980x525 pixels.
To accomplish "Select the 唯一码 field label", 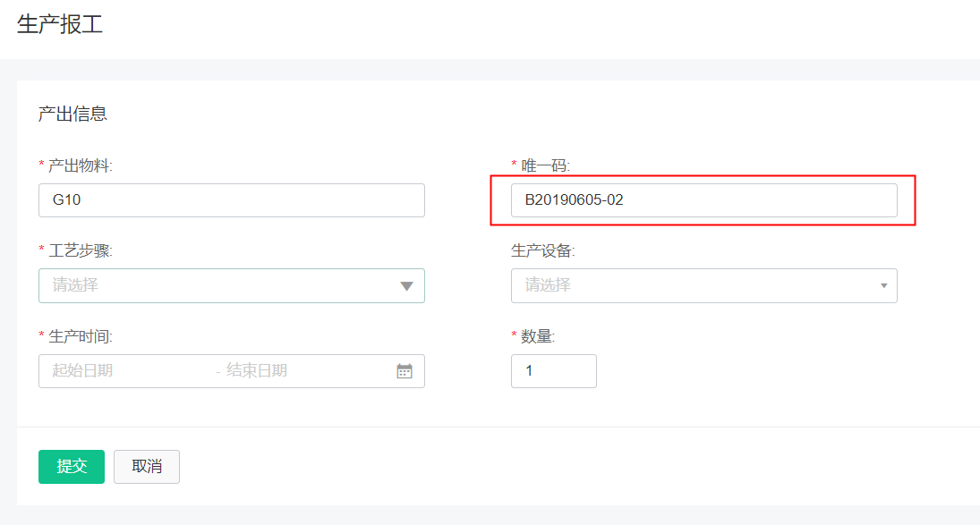I will point(545,165).
